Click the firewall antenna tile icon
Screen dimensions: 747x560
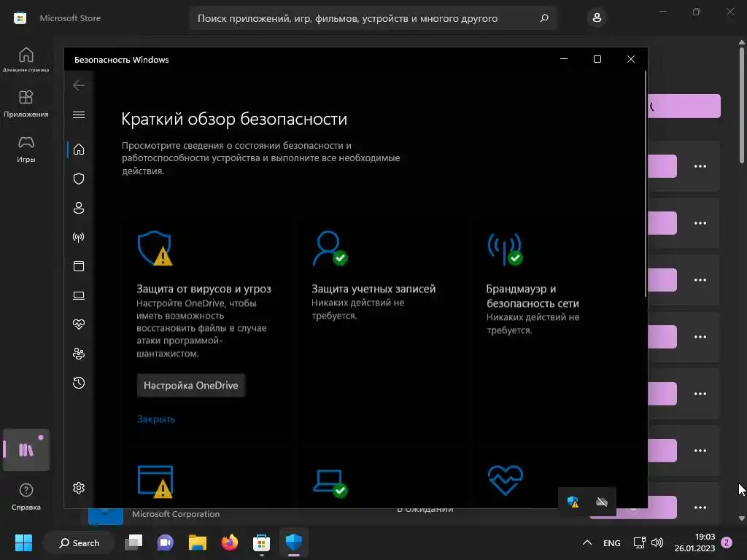(x=505, y=248)
